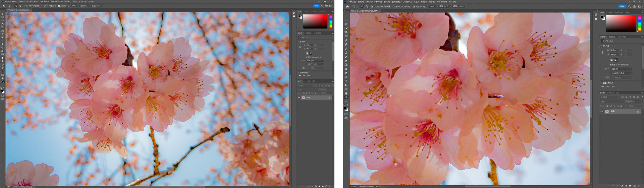Click the Home icon in left window
The width and height of the screenshot is (644, 188).
click(x=4, y=6)
